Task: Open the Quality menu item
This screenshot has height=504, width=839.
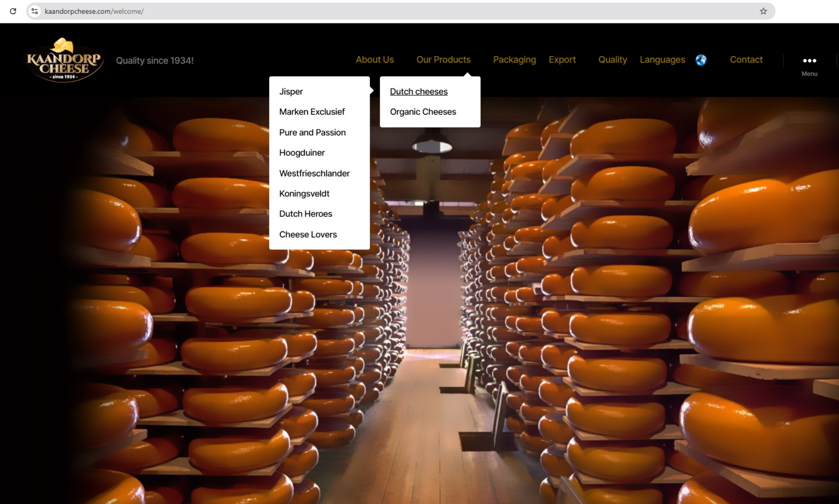Action: point(612,60)
